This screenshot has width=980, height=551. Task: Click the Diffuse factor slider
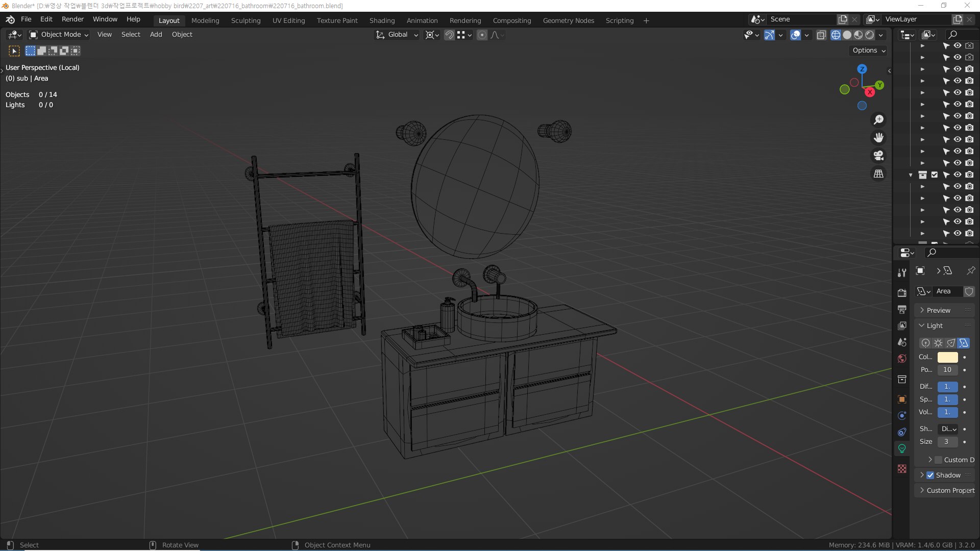click(947, 387)
